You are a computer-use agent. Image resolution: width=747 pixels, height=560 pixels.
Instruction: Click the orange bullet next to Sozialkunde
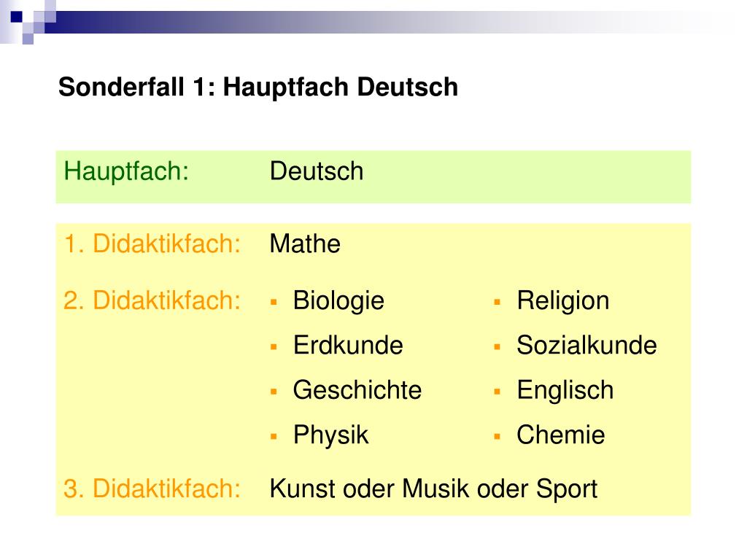498,347
